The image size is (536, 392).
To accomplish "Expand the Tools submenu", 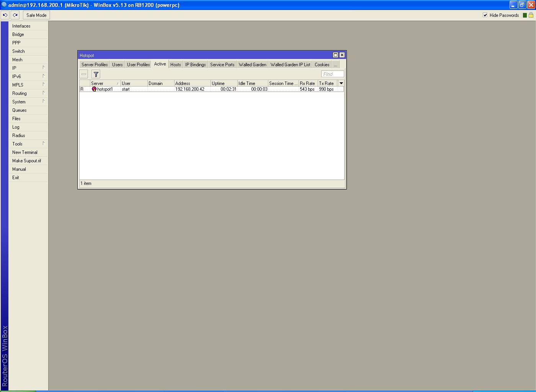I will click(x=44, y=144).
